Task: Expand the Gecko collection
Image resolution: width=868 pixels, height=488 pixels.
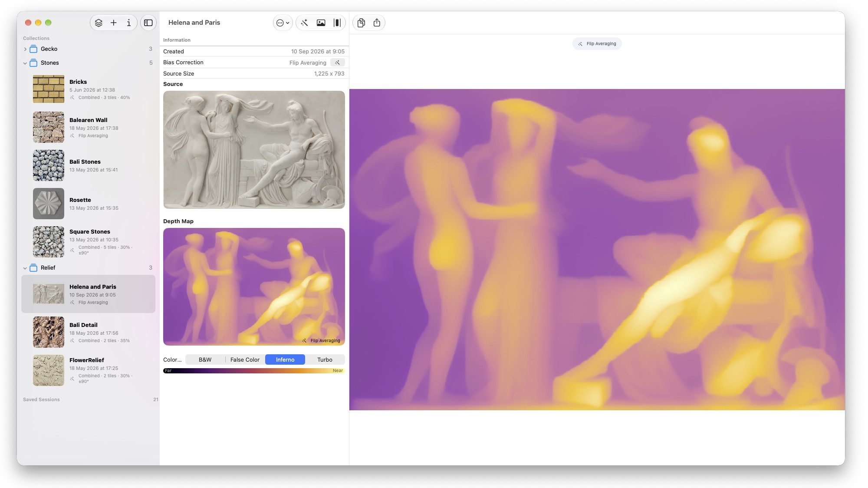Action: pyautogui.click(x=25, y=49)
